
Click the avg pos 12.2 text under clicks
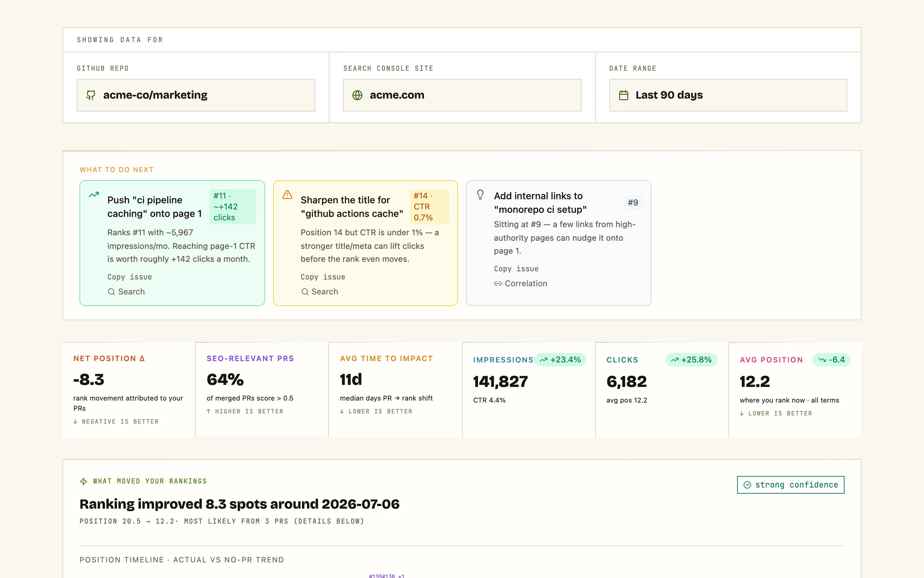(627, 400)
